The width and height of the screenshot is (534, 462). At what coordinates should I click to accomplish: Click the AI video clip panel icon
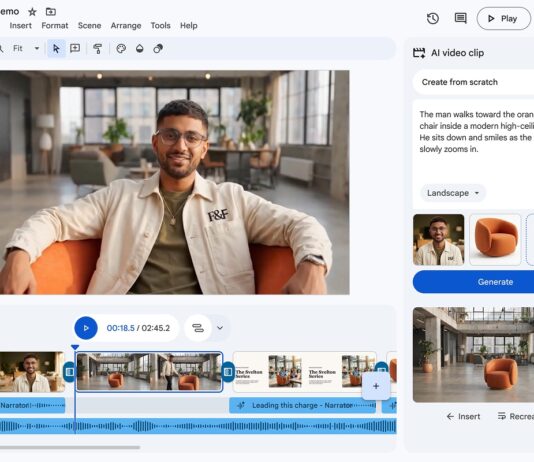(x=419, y=53)
